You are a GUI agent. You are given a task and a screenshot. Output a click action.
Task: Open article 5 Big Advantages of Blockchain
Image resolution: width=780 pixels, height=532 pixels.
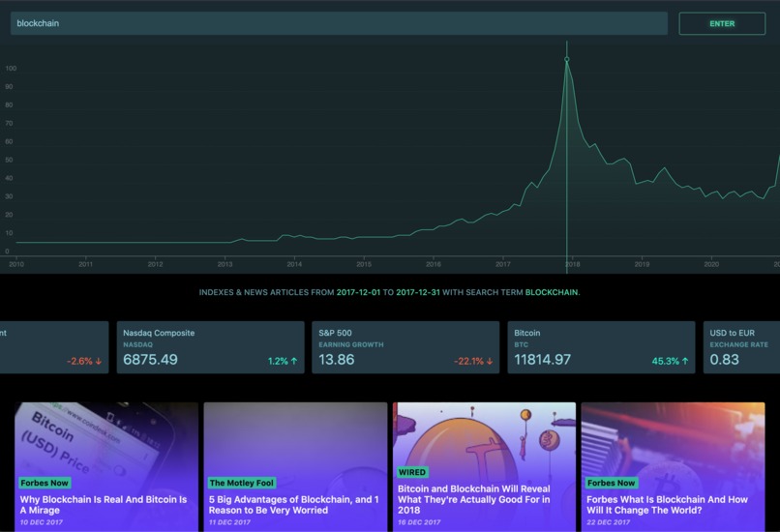tap(295, 467)
